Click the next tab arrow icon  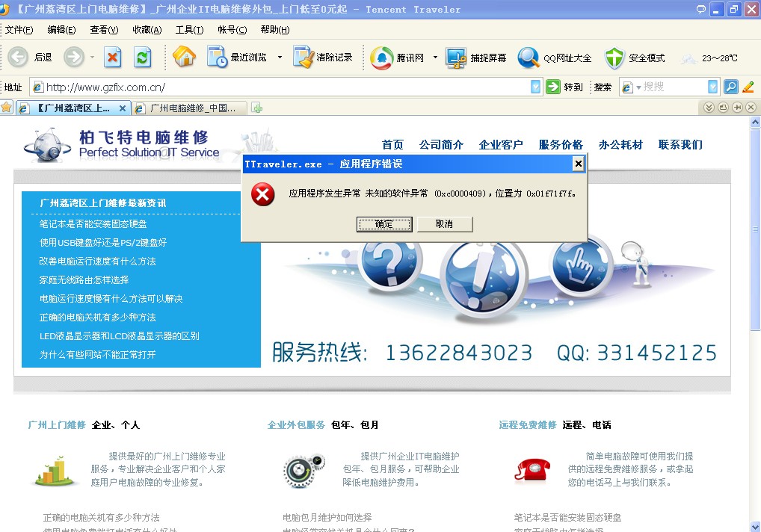click(737, 108)
